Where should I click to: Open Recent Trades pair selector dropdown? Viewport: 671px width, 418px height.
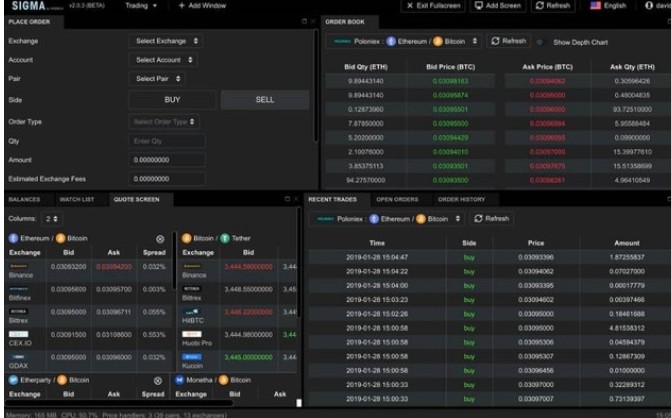click(x=387, y=219)
